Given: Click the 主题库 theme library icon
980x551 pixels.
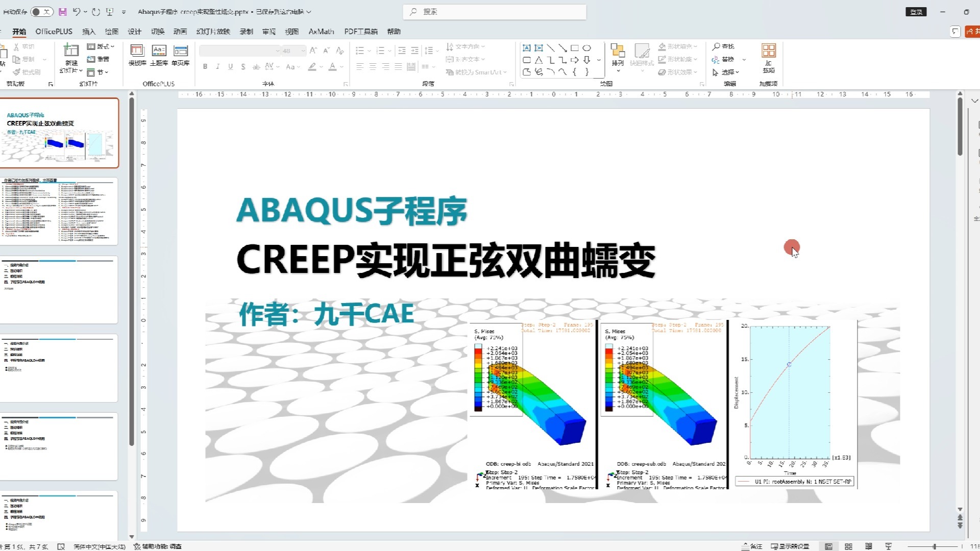Looking at the screenshot, I should [159, 55].
